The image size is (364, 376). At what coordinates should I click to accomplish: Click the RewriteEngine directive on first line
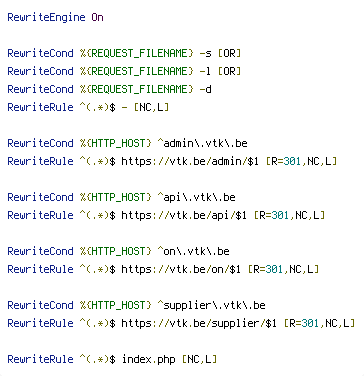click(x=46, y=17)
